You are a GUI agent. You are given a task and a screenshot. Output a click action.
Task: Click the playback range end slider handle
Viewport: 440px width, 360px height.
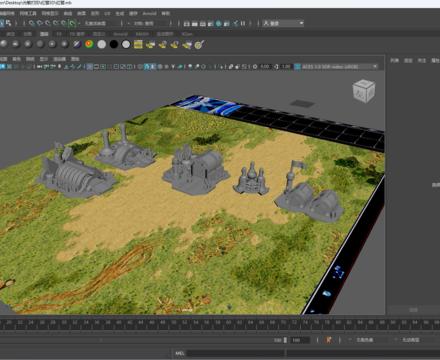[x=285, y=340]
